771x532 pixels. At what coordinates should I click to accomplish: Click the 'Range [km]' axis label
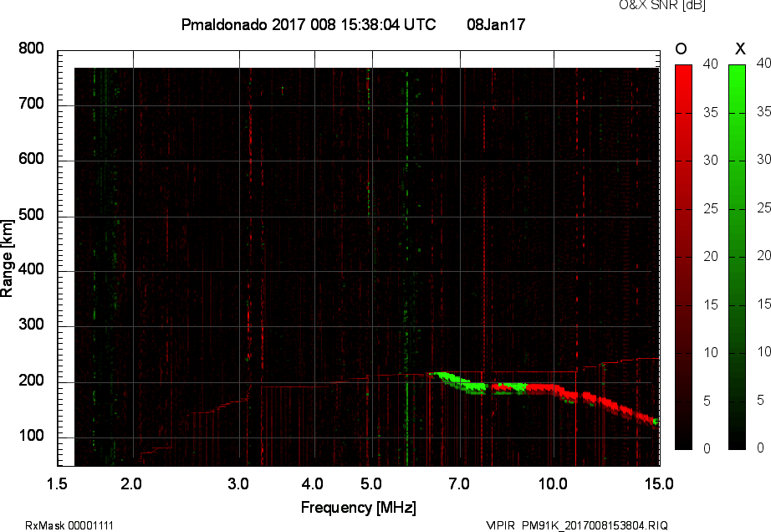click(x=7, y=258)
